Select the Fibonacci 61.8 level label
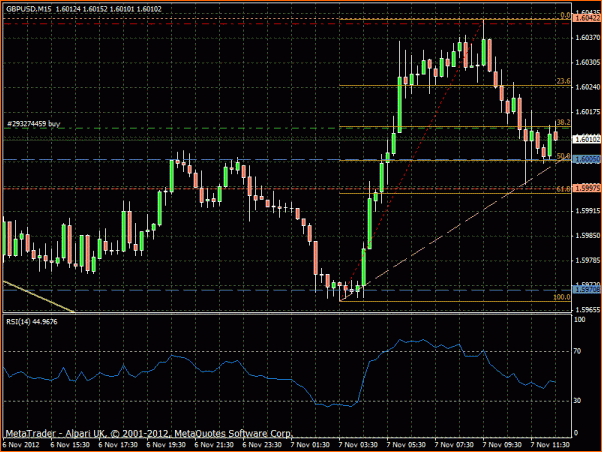Image resolution: width=602 pixels, height=452 pixels. coord(563,189)
